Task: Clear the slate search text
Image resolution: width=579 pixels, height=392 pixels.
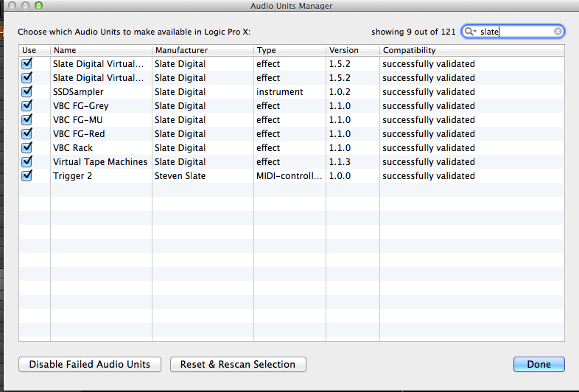Action: [x=558, y=32]
